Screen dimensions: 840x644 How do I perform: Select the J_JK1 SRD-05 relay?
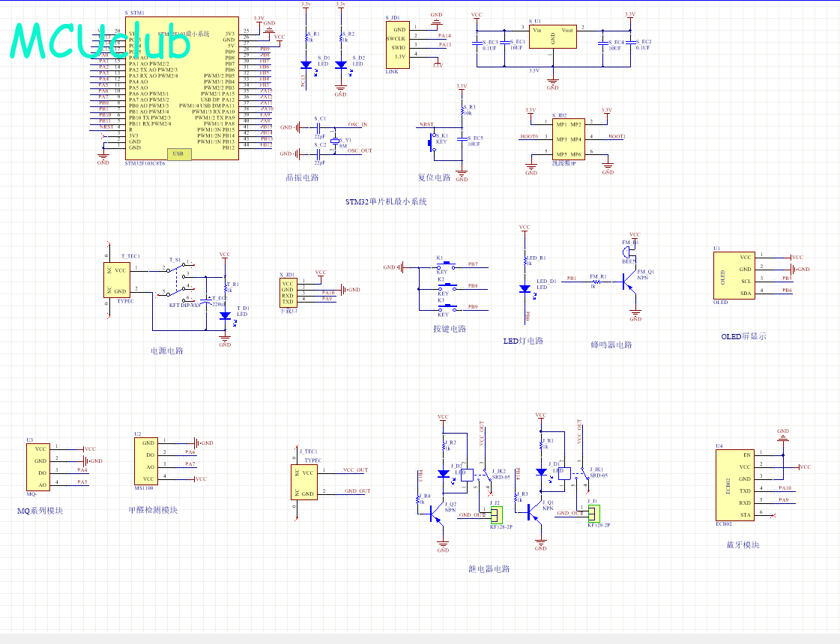coord(574,473)
